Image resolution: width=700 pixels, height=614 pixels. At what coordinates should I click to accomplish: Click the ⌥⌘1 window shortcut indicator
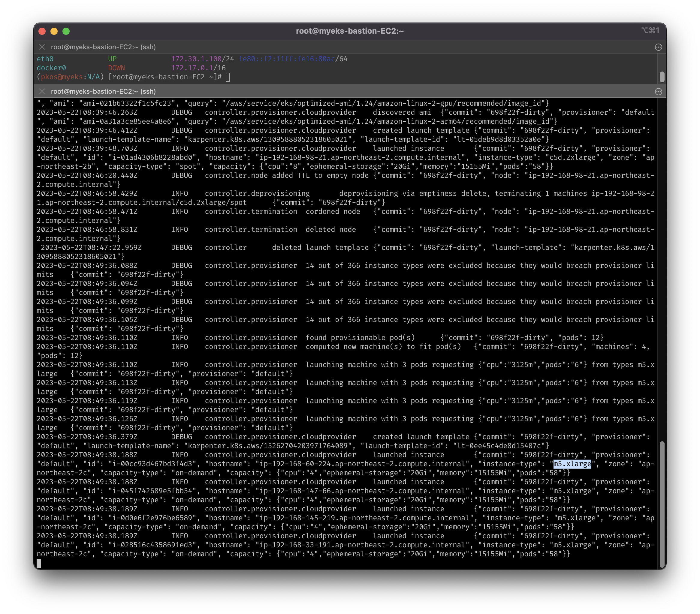click(650, 31)
